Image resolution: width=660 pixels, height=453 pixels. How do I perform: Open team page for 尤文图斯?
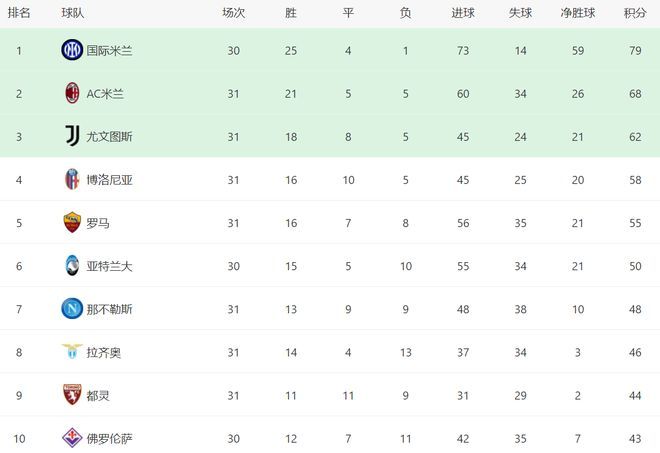coord(109,137)
